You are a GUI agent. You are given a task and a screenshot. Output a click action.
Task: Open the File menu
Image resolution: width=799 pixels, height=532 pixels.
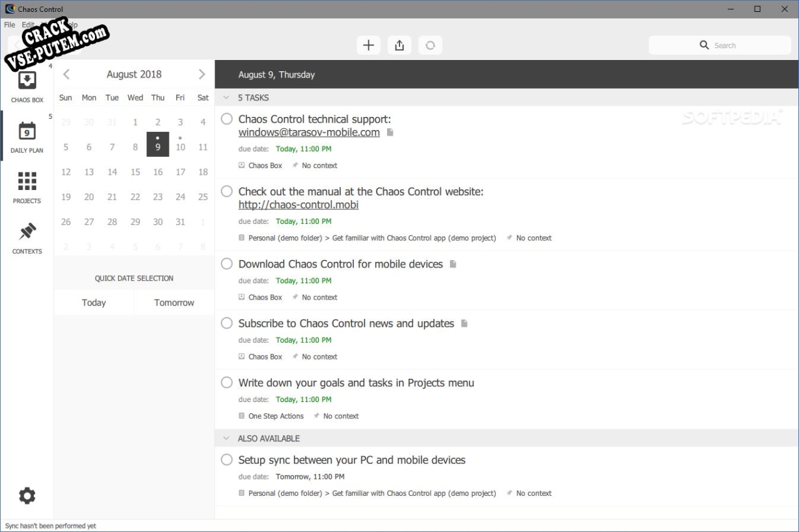[x=9, y=25]
